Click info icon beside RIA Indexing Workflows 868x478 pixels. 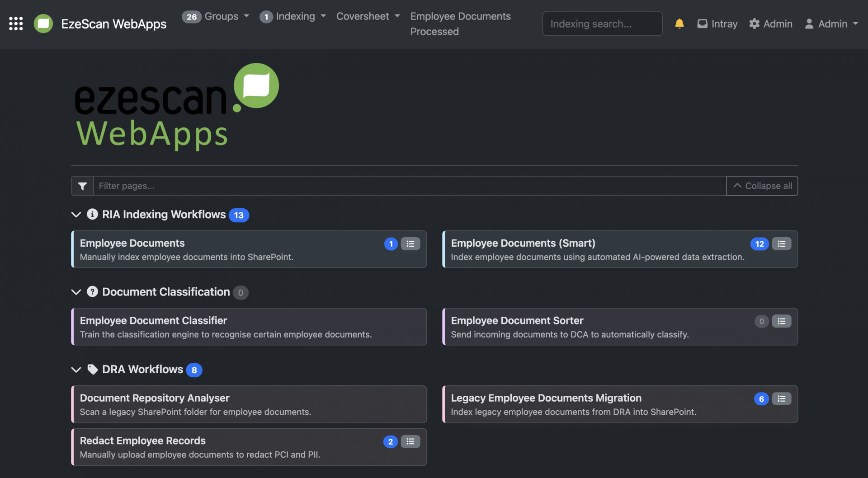(92, 214)
